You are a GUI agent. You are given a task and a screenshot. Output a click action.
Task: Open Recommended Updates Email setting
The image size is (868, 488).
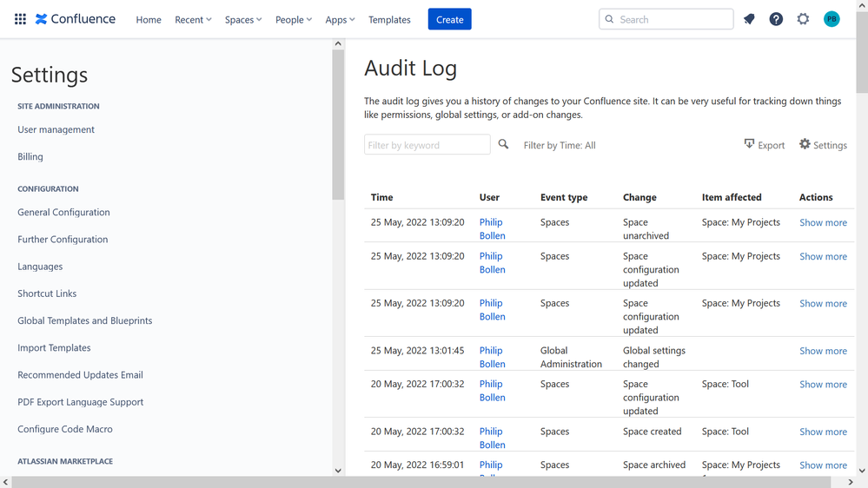click(80, 374)
